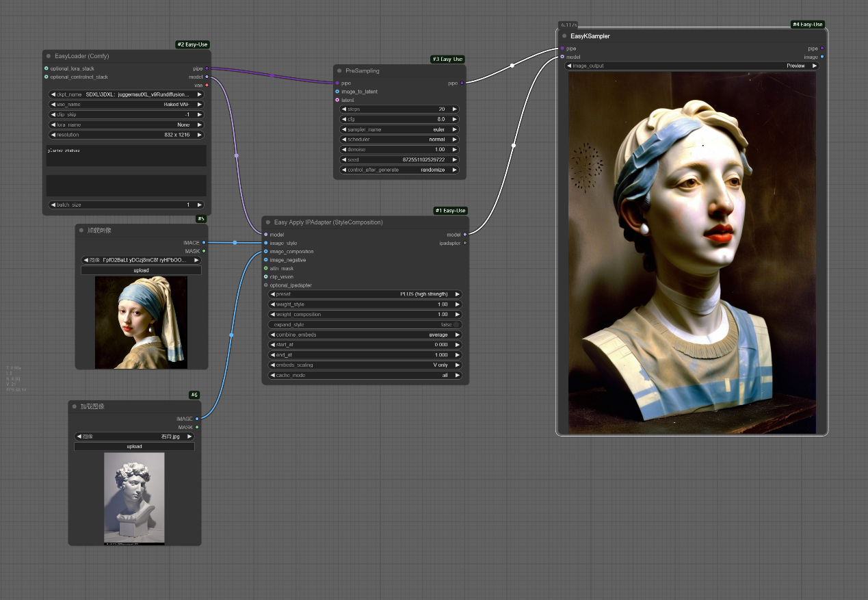
Task: Click the EasyKSampler node's title dot
Action: coord(564,36)
